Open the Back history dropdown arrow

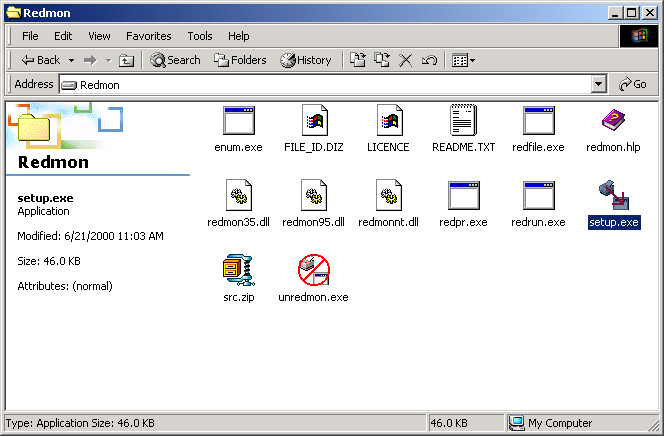[x=72, y=61]
